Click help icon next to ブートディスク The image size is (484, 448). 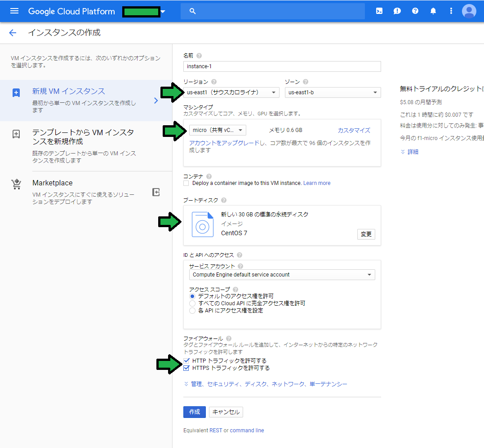point(224,200)
